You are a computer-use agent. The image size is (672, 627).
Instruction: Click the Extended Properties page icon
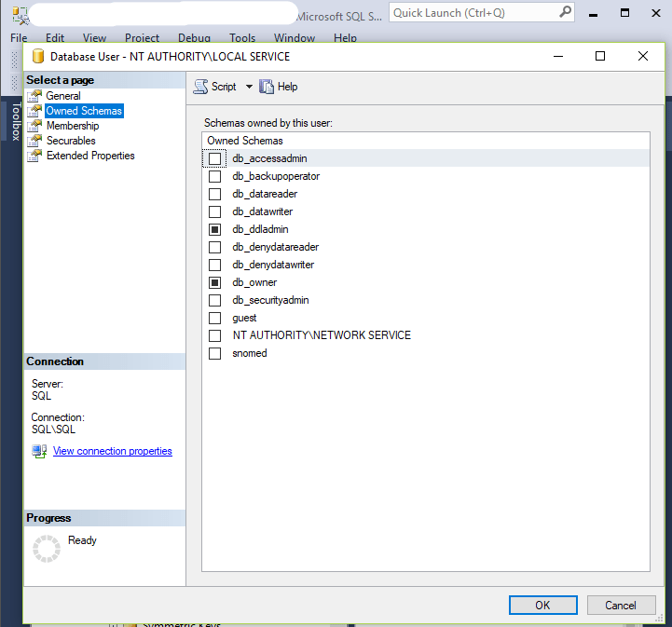coord(34,156)
